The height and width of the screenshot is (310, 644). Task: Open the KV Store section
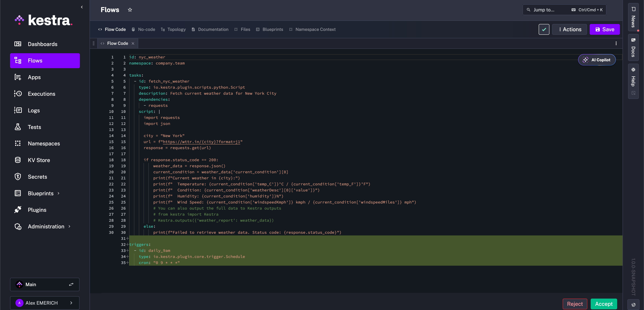[x=39, y=160]
